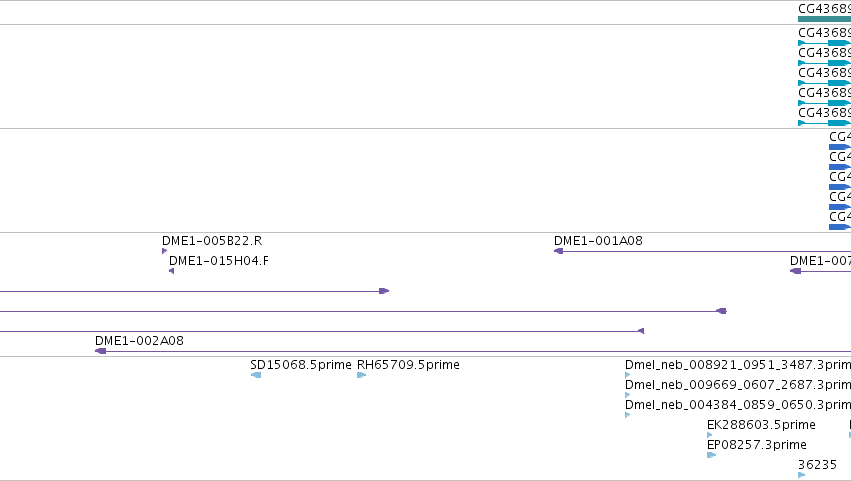Click the RH65709.5prime light blue arrow glyph
Image resolution: width=851 pixels, height=481 pixels.
coord(361,375)
